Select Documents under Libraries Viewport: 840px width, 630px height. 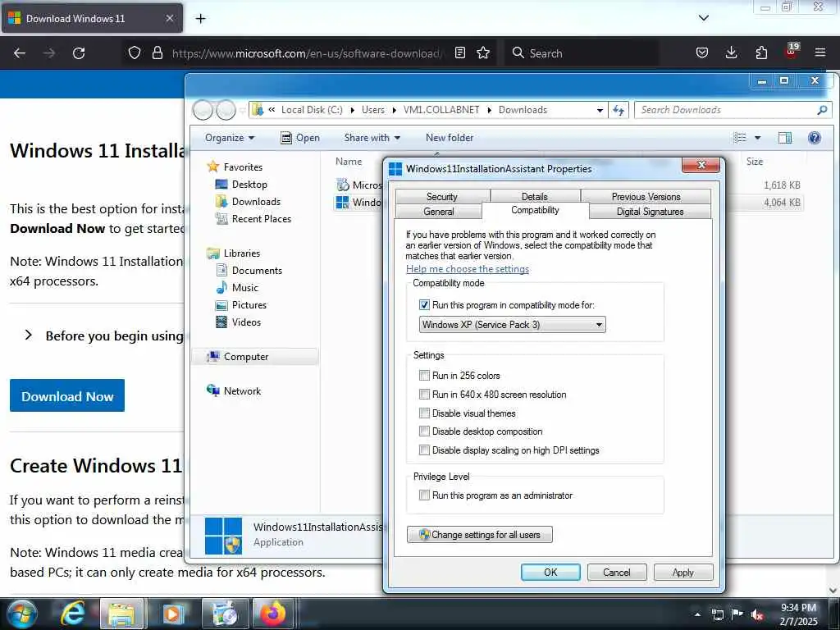[249, 271]
